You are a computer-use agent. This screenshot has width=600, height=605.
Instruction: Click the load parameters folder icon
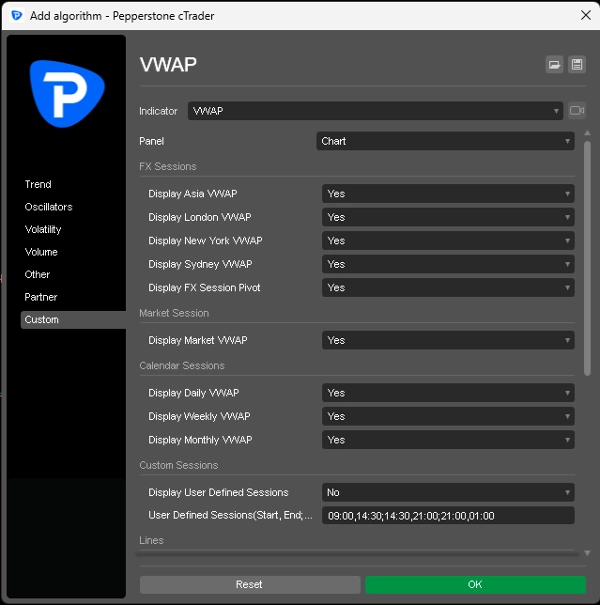554,64
